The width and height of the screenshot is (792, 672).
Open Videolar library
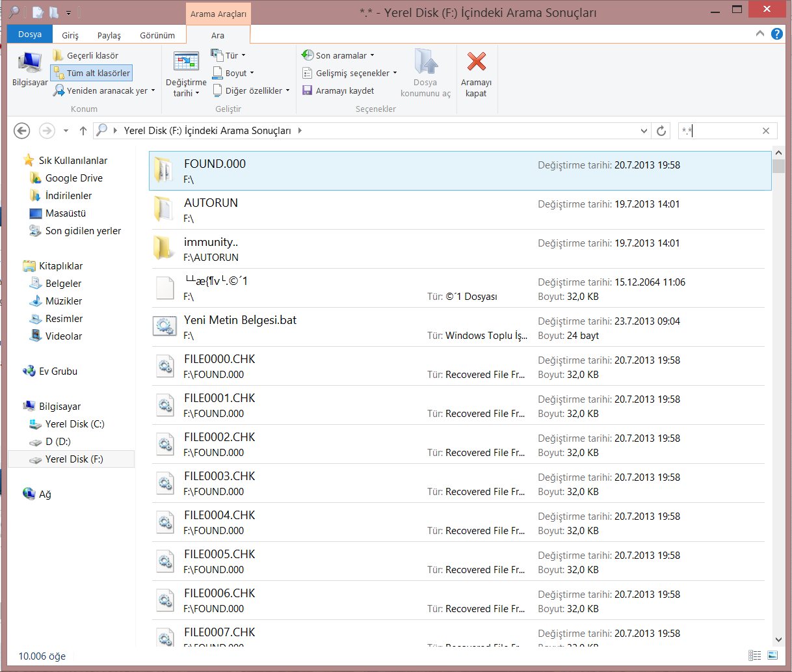64,336
